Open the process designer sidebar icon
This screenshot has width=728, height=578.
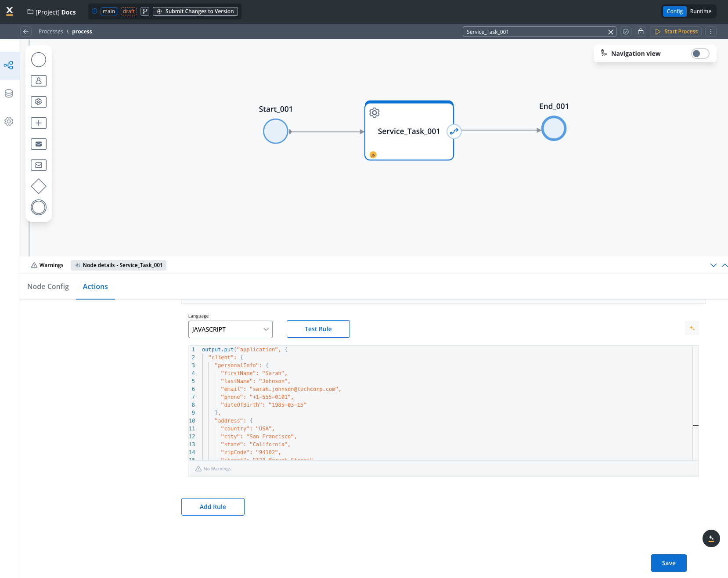[9, 65]
